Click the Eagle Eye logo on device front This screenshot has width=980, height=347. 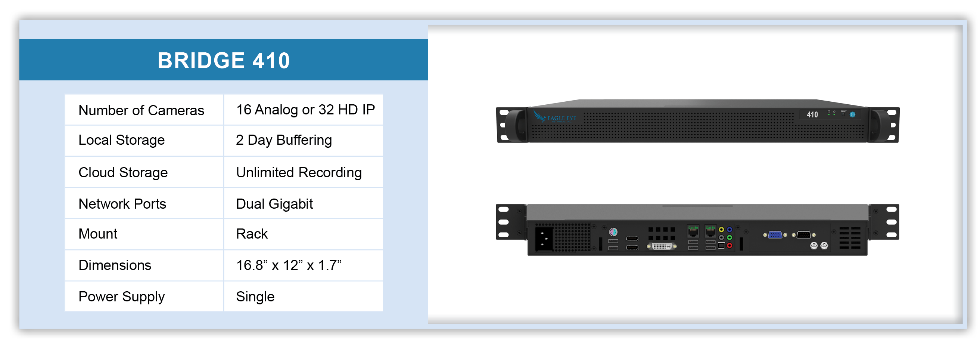point(555,116)
